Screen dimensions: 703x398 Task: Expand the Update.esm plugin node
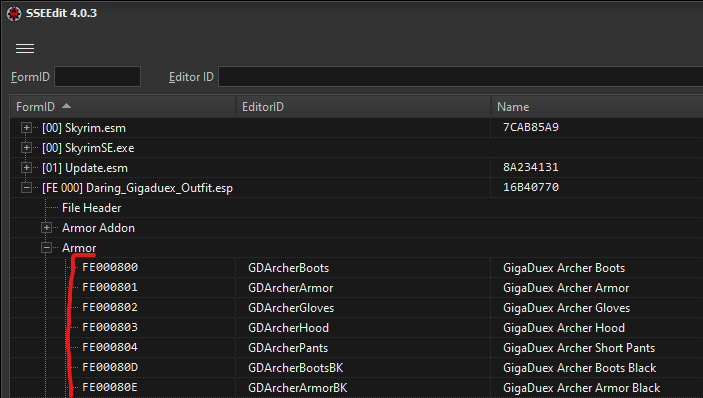tap(26, 168)
